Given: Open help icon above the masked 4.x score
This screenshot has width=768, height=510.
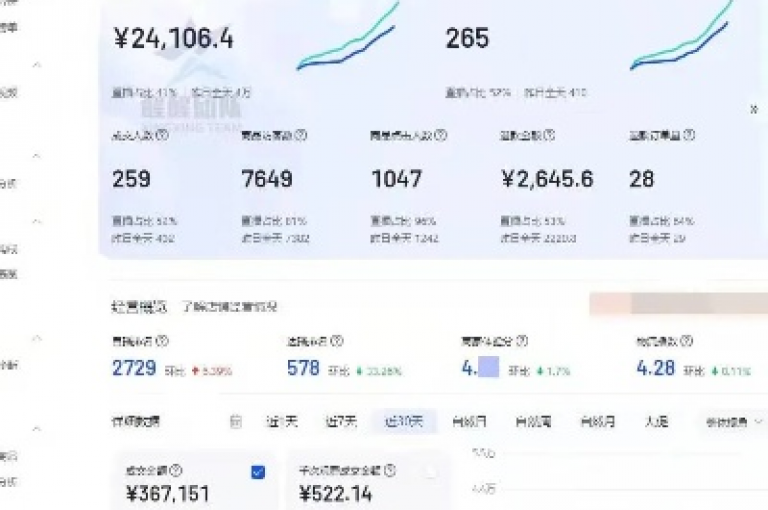Looking at the screenshot, I should click(523, 341).
